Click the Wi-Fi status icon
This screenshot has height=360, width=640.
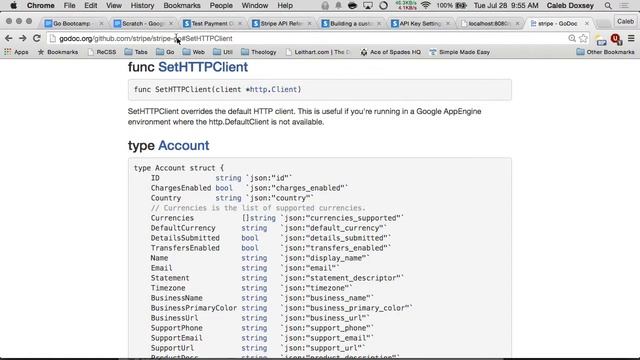pyautogui.click(x=426, y=6)
